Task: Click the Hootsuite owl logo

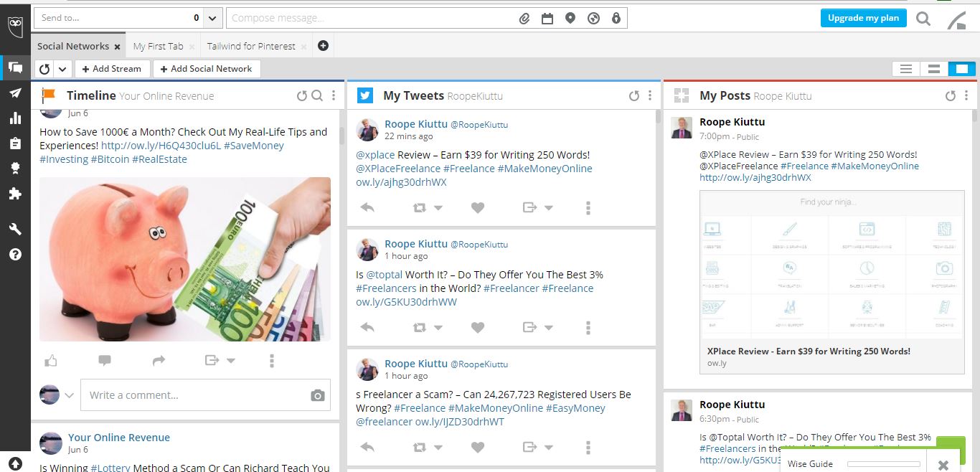Action: click(15, 27)
